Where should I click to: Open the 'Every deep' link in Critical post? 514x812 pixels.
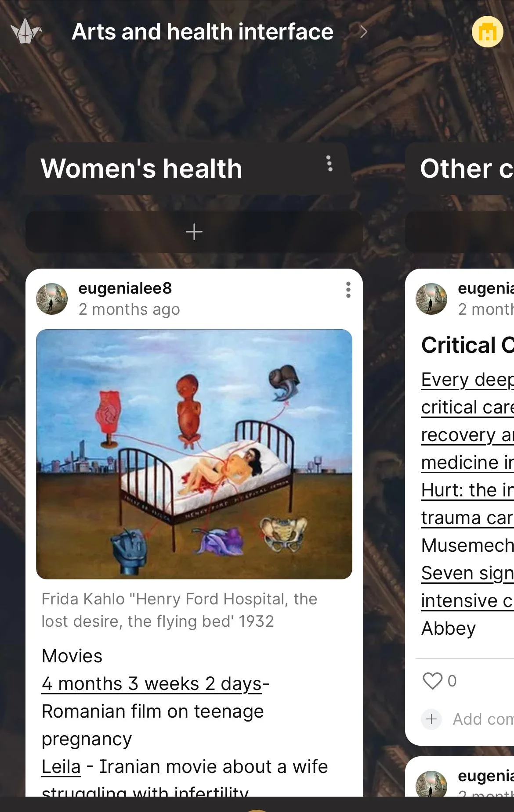(467, 380)
